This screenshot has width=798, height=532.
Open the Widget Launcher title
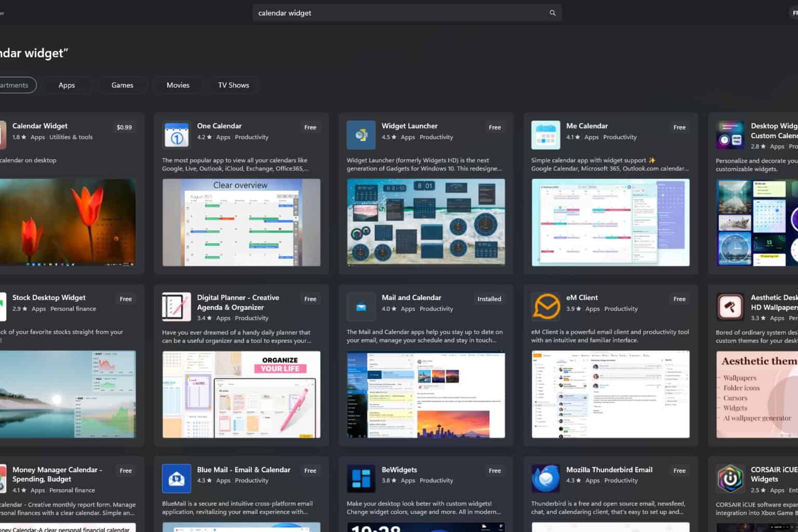(409, 126)
